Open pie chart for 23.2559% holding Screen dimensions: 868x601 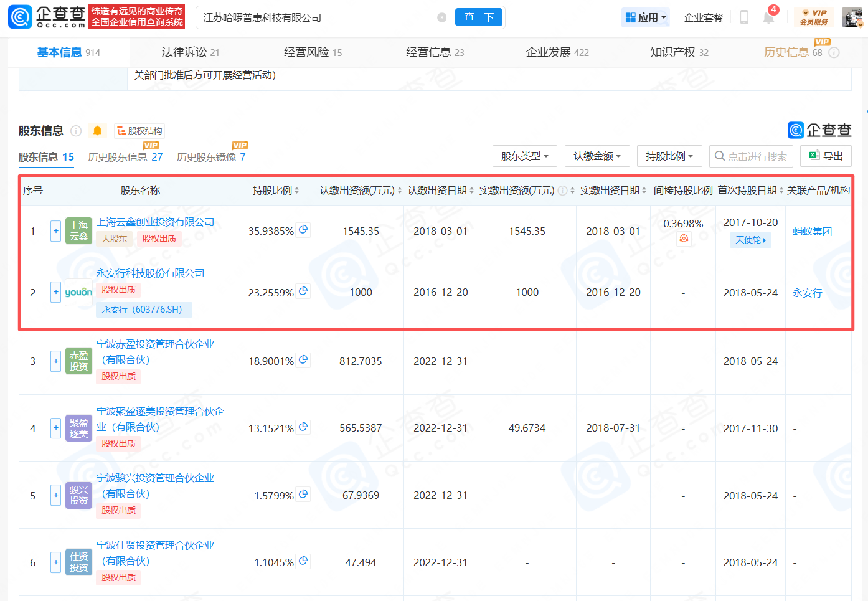pos(303,291)
